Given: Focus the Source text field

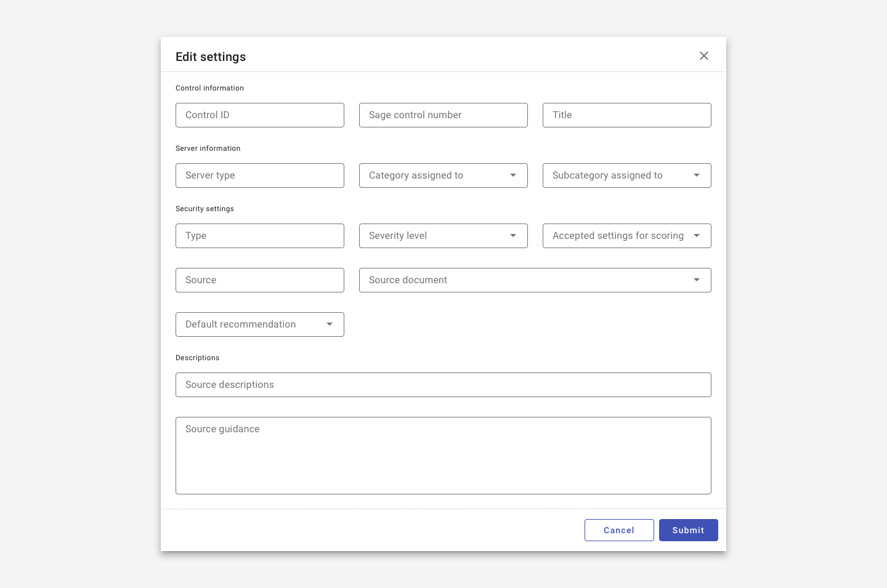Looking at the screenshot, I should point(260,280).
